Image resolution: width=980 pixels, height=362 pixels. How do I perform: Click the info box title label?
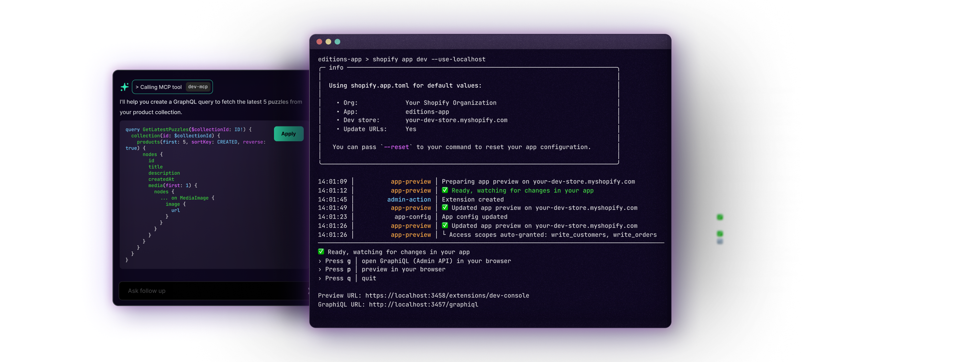point(336,67)
